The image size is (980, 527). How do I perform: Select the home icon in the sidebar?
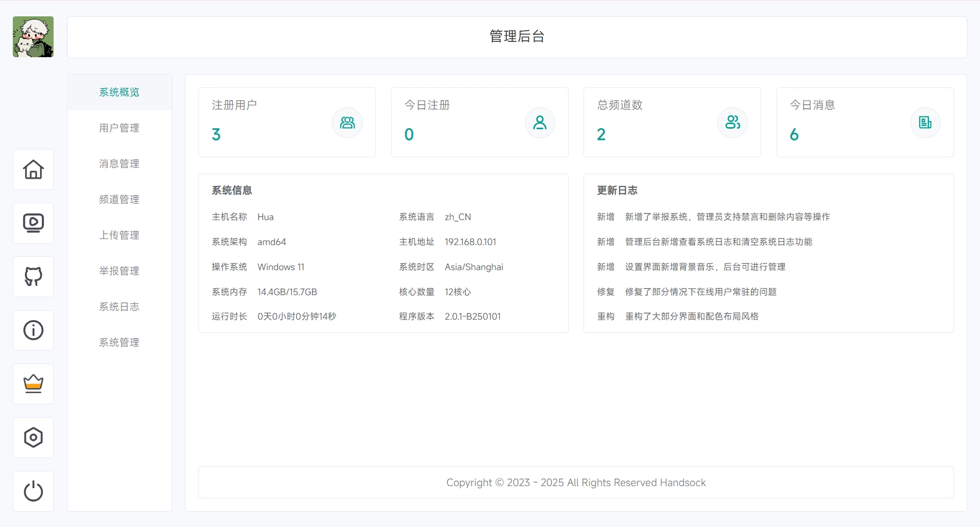[33, 170]
